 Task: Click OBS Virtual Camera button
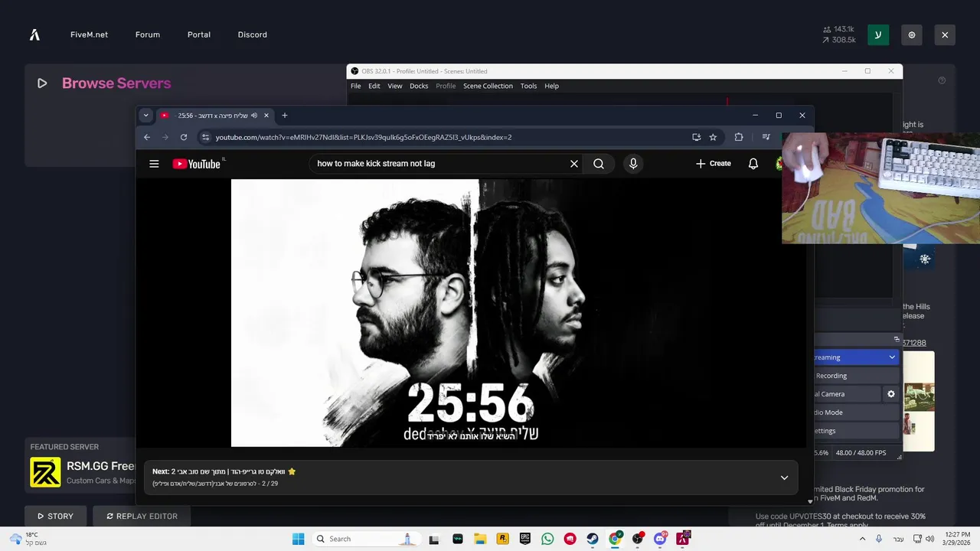[x=848, y=394]
